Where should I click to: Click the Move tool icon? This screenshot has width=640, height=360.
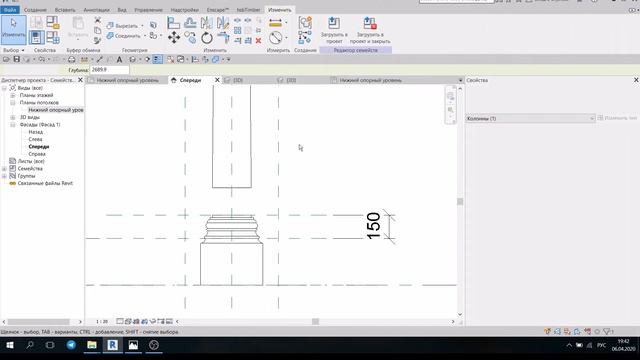[x=174, y=38]
